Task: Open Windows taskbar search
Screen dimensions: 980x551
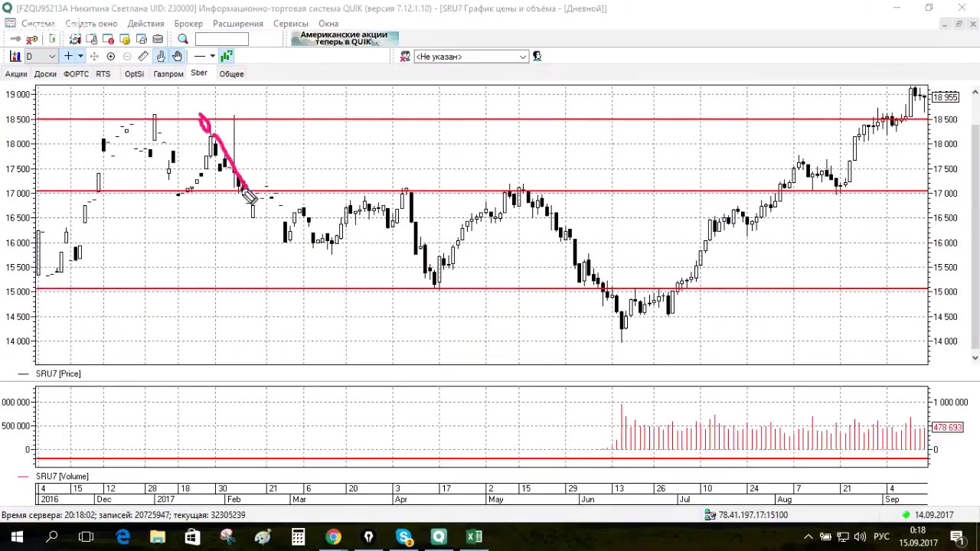Action: coord(52,537)
